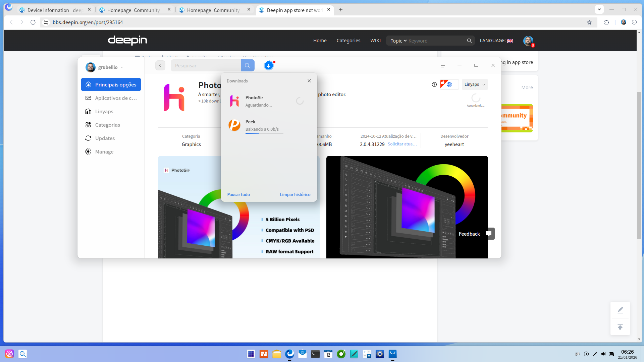Open the Topic search filter dropdown
The height and width of the screenshot is (362, 644).
coord(398,41)
